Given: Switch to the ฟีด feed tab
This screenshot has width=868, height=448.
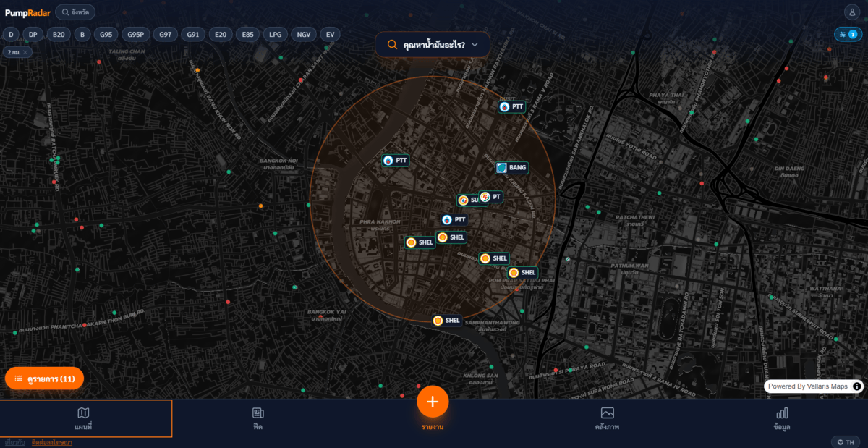Looking at the screenshot, I should point(258,418).
